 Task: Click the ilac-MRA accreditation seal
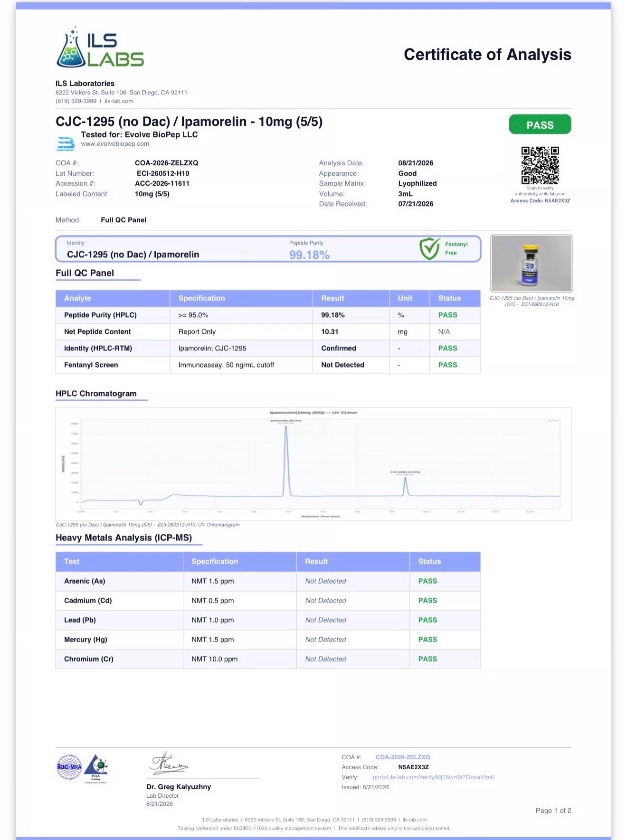click(x=69, y=767)
